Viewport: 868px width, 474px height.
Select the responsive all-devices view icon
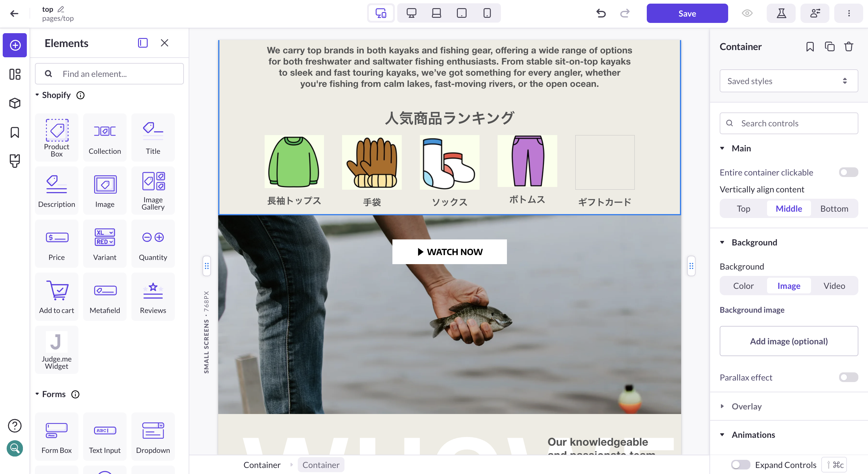(x=381, y=13)
